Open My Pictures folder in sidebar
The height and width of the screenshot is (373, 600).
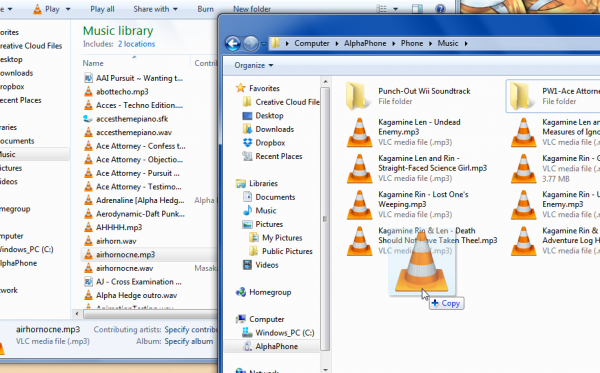click(x=276, y=238)
